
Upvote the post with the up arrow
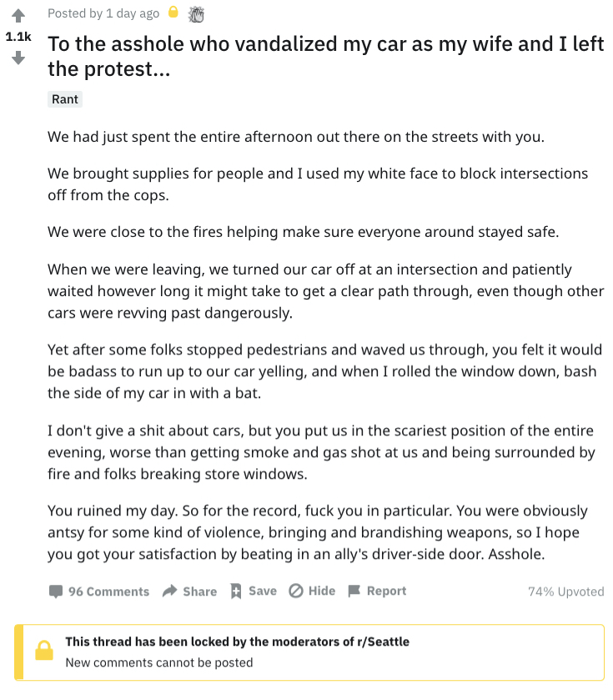point(18,16)
